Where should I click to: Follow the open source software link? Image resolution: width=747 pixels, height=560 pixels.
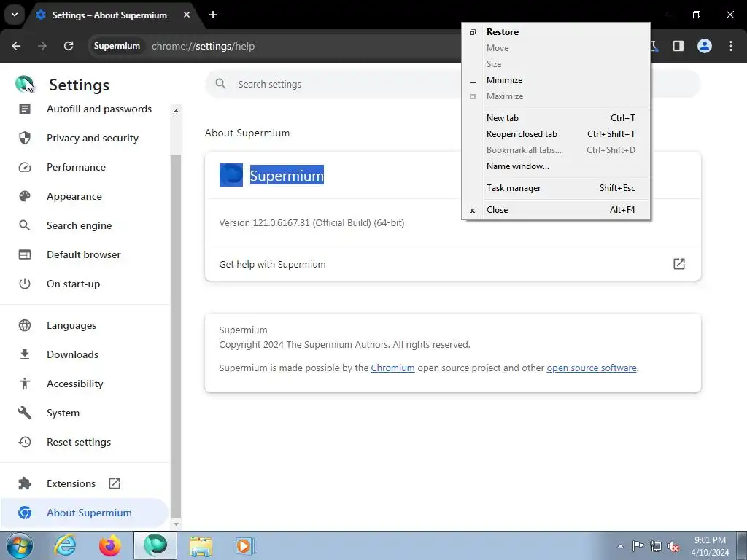pos(591,368)
